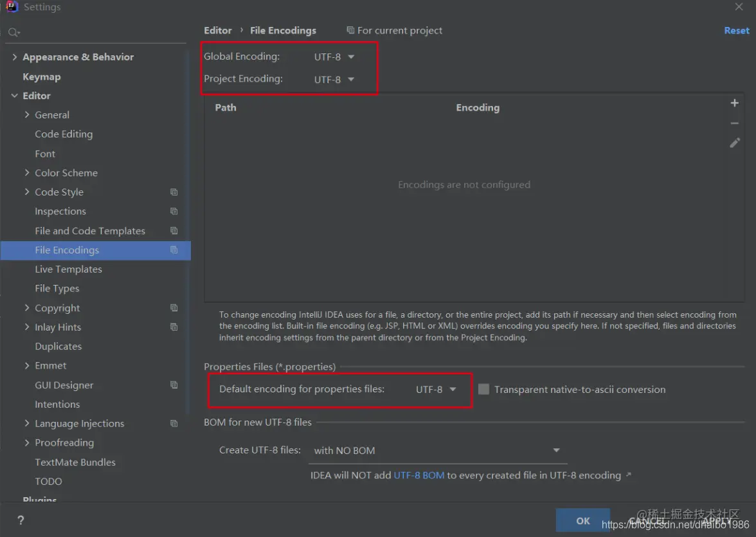This screenshot has height=537, width=756.
Task: Click project-level icon beside Code Style
Action: pos(174,192)
